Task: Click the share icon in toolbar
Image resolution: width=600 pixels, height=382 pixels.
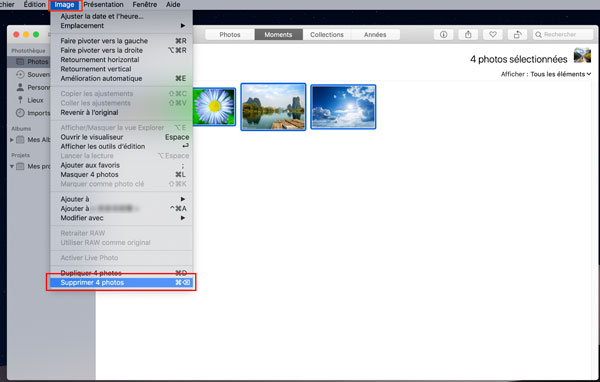Action: coord(468,34)
